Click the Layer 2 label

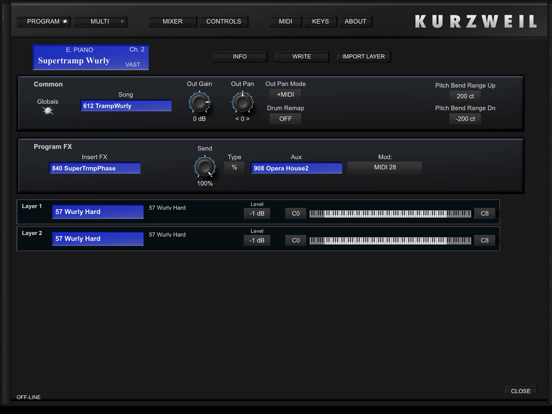32,233
